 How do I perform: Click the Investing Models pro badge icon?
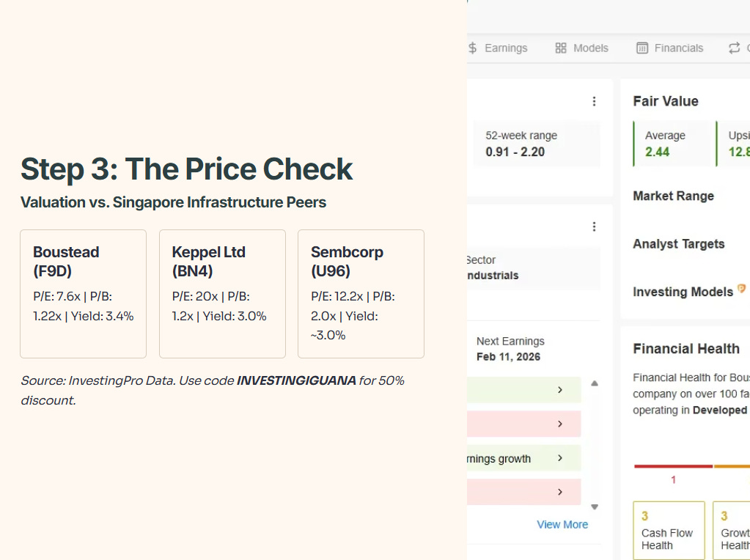pos(741,288)
